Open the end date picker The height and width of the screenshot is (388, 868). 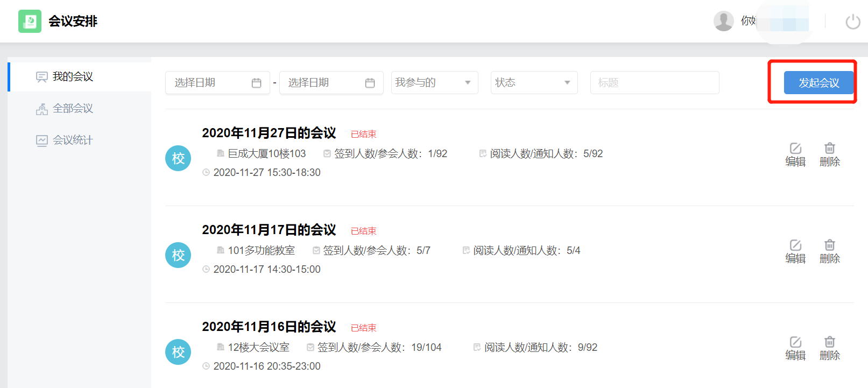tap(330, 83)
